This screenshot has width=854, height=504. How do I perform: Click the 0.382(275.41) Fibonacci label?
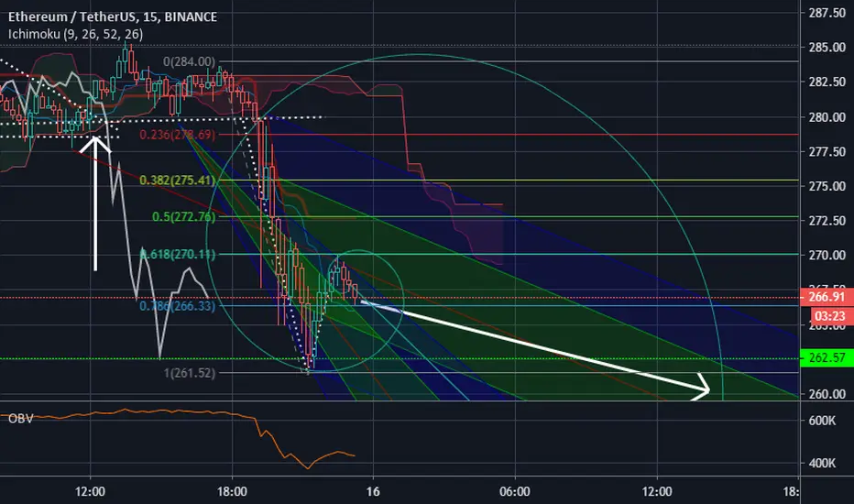point(178,181)
